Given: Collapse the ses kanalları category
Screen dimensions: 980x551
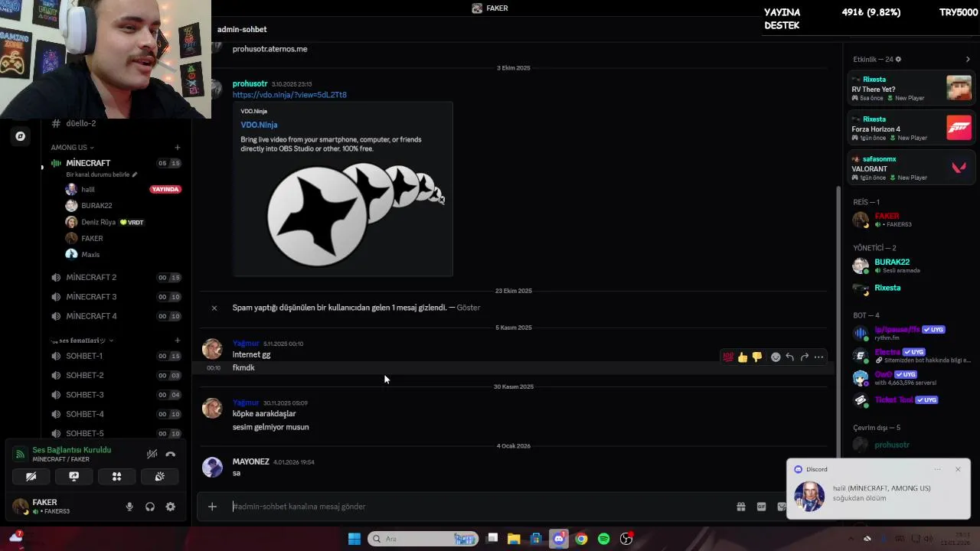Looking at the screenshot, I should tap(82, 341).
